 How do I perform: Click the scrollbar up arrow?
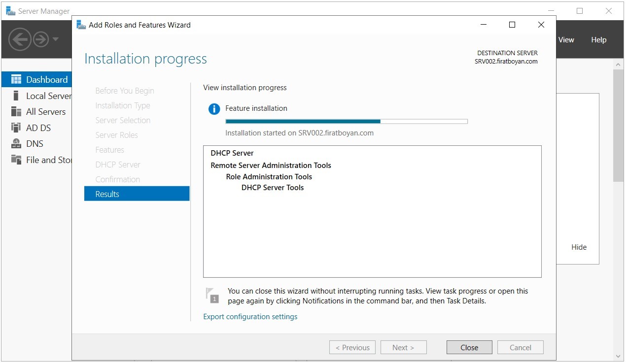[618, 65]
